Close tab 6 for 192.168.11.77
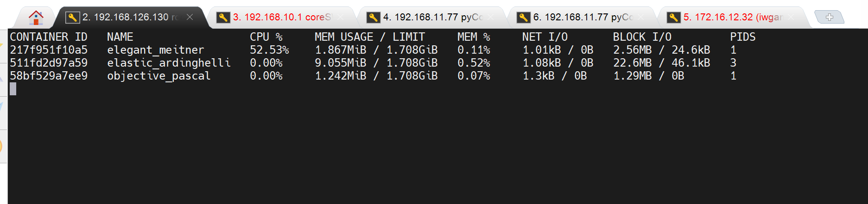The width and height of the screenshot is (868, 204). coord(641,17)
